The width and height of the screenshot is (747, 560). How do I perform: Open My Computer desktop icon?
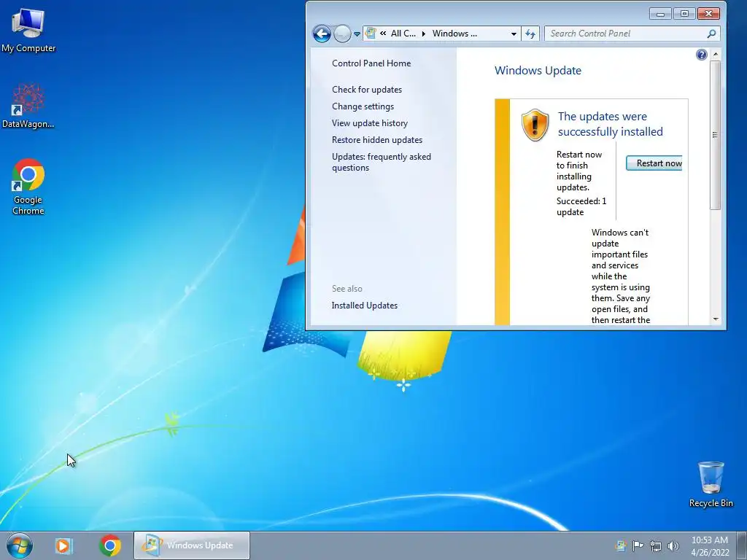[28, 31]
